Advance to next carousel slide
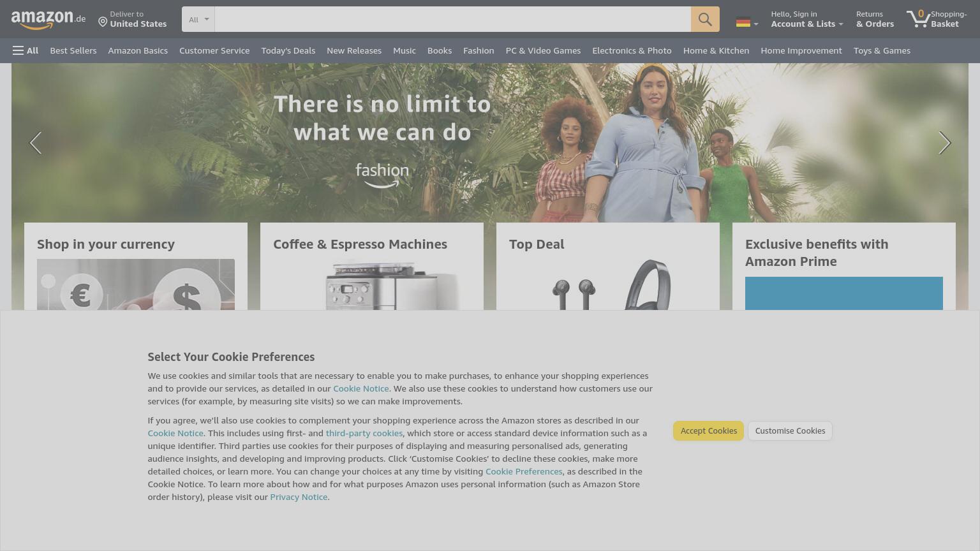This screenshot has width=980, height=551. [x=944, y=143]
